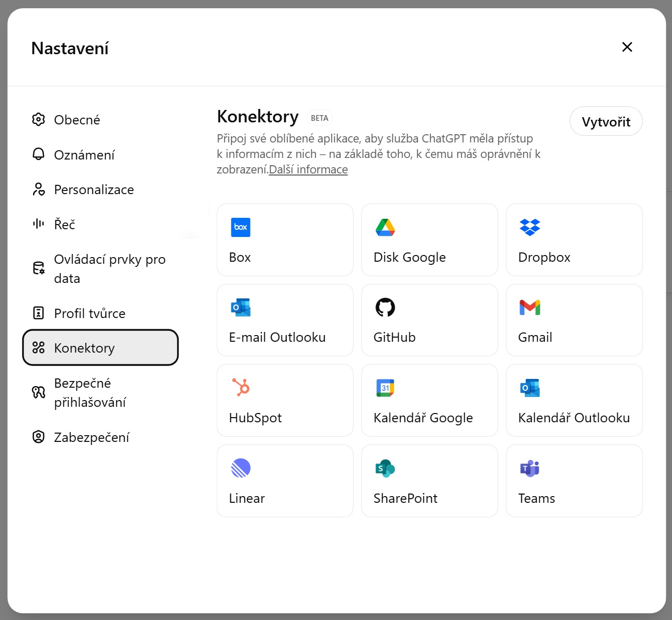672x620 pixels.
Task: Open the Dropbox connector name
Action: (544, 257)
